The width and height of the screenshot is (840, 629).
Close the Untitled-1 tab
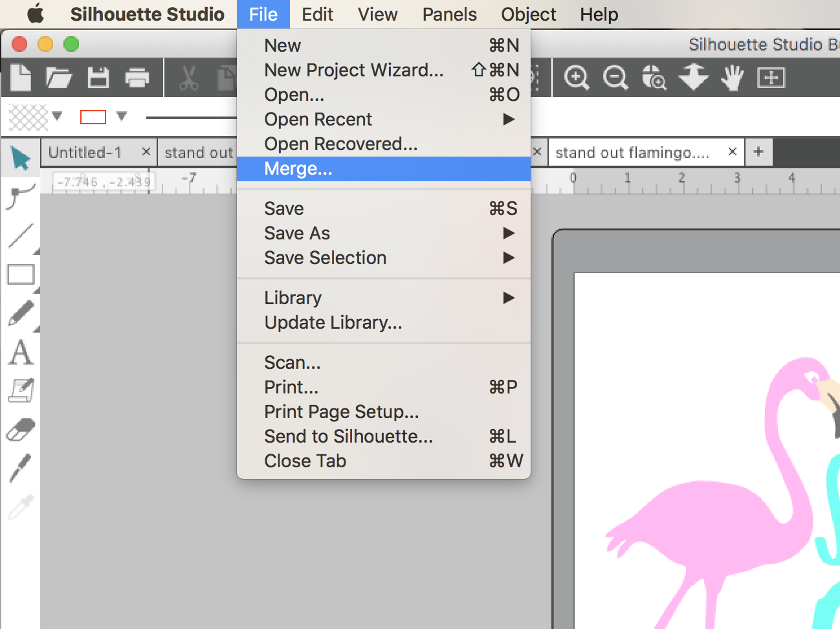coord(146,151)
